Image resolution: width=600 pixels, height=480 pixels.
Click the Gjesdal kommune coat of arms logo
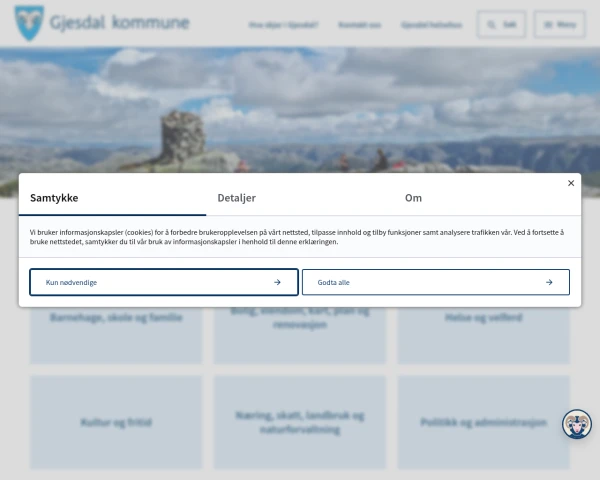29,23
